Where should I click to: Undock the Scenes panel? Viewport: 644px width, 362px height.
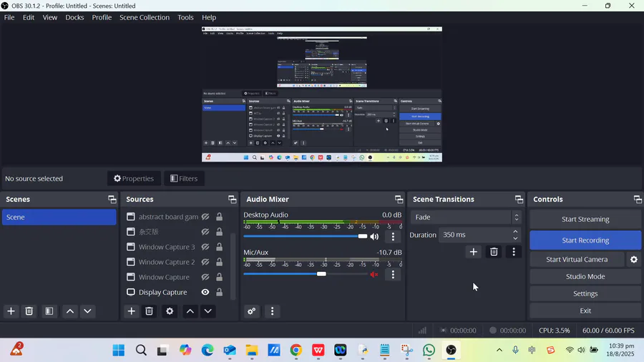(x=112, y=199)
